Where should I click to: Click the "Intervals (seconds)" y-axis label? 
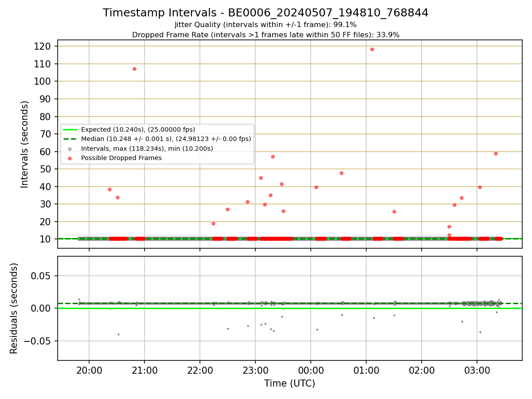[x=25, y=144]
